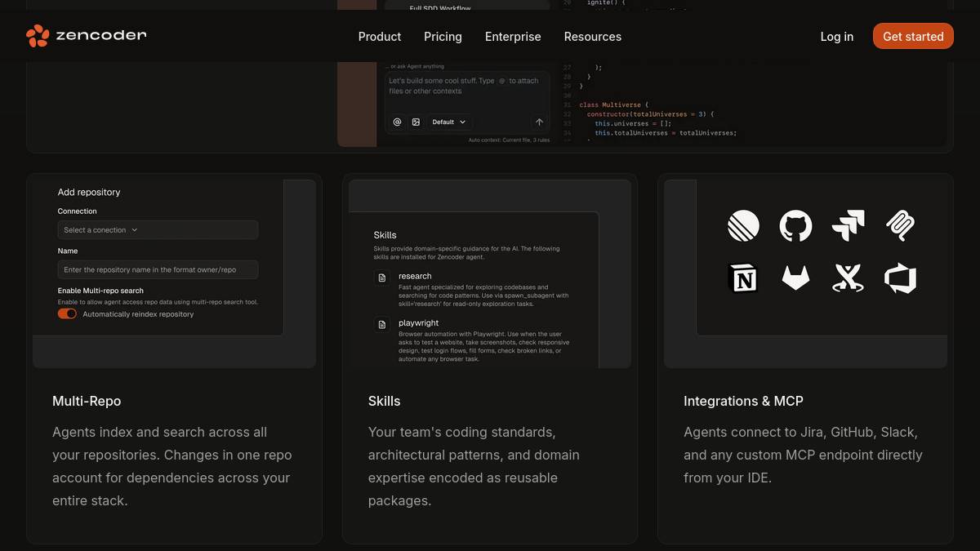This screenshot has width=980, height=551.
Task: Click the Enable Multi-repo search label
Action: [100, 291]
